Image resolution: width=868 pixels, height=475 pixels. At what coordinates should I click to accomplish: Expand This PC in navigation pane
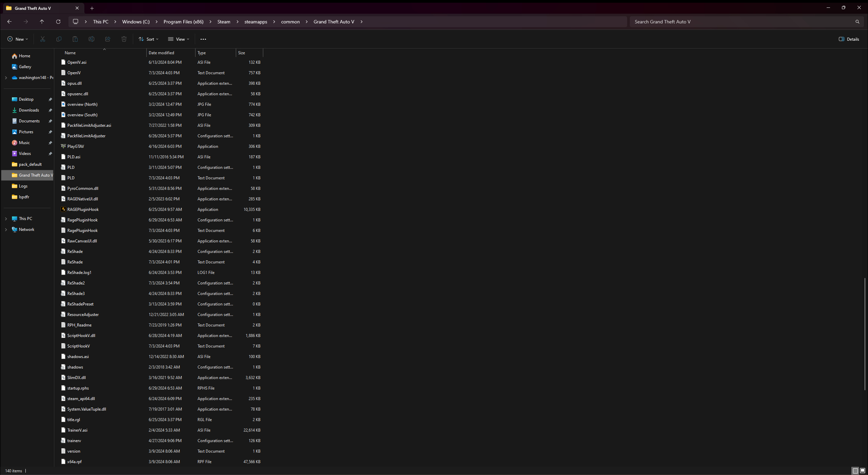click(x=6, y=219)
